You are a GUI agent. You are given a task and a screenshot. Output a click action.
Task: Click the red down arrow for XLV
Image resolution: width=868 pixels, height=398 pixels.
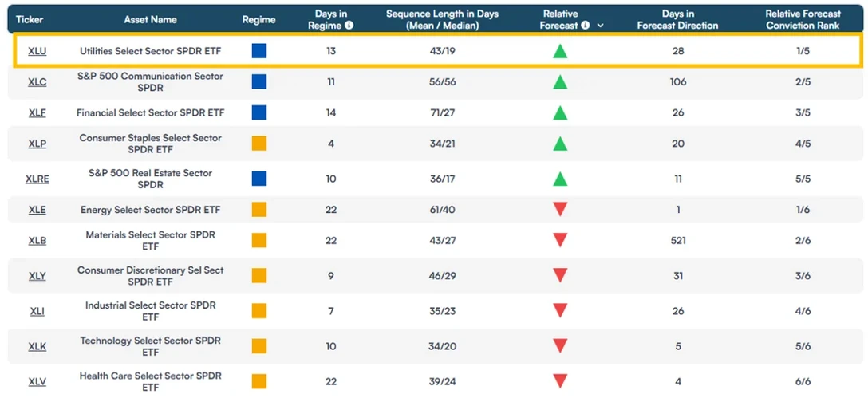(560, 381)
